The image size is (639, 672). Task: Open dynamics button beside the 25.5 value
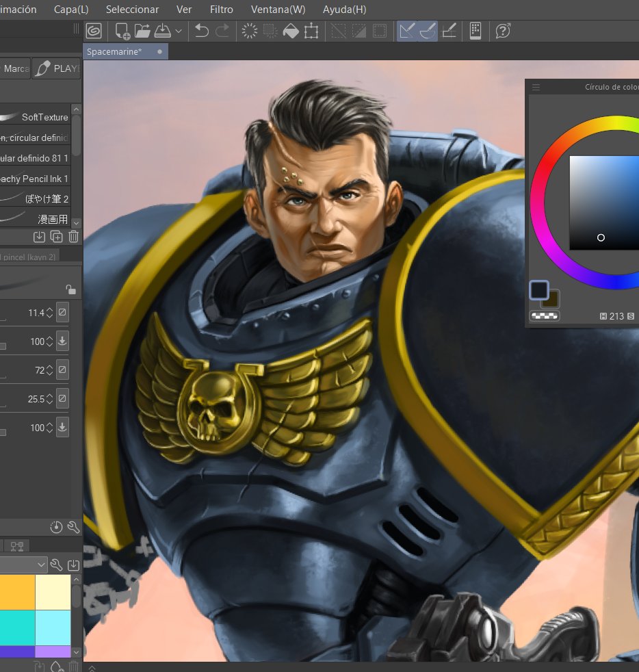[x=62, y=398]
